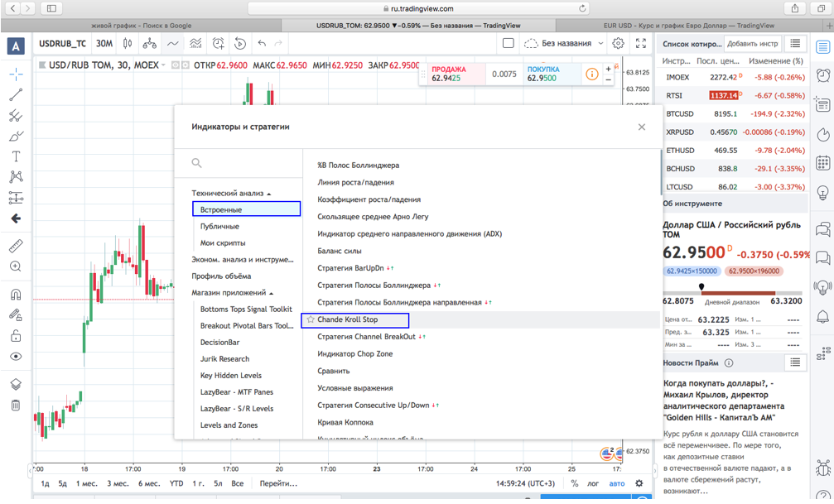Click the ПРОДАЖА sell button
Viewport: 834px width, 504px height.
(457, 74)
